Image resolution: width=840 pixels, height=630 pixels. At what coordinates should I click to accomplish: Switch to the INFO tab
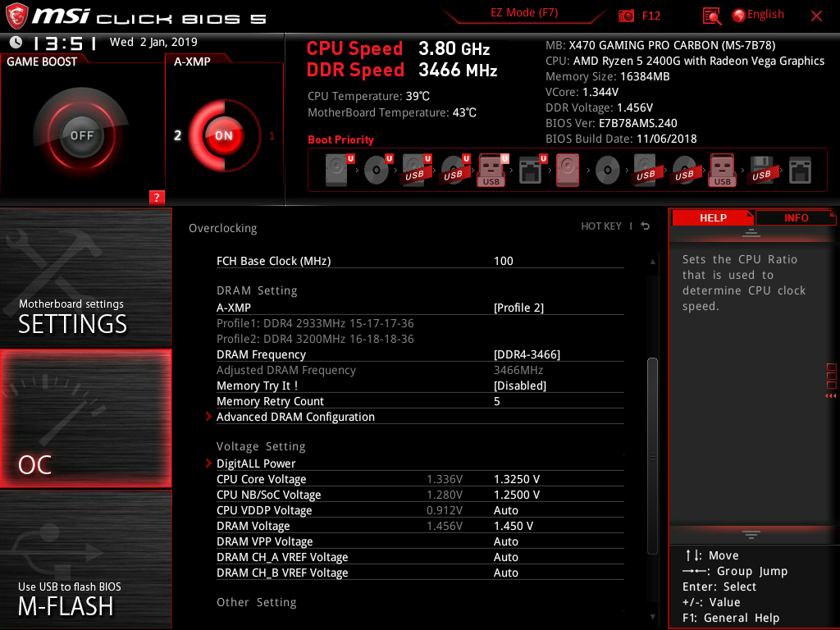click(796, 218)
